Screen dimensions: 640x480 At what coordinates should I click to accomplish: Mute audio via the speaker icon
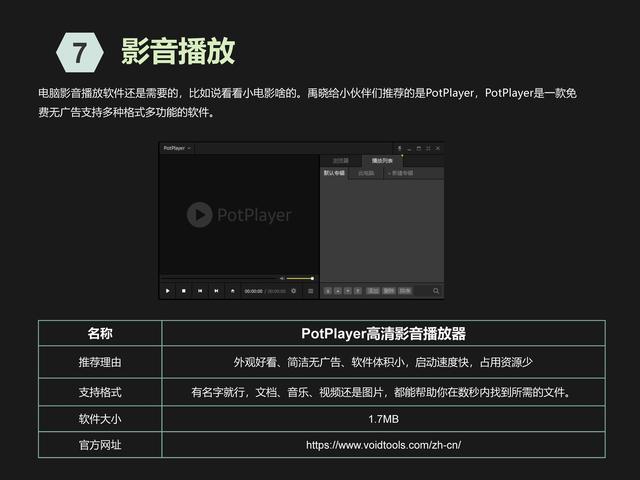(282, 278)
